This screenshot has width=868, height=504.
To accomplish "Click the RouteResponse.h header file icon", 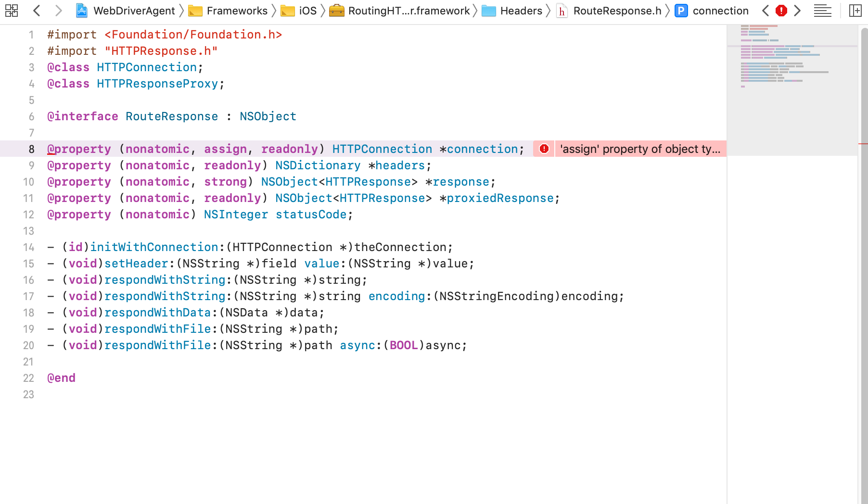I will point(562,11).
